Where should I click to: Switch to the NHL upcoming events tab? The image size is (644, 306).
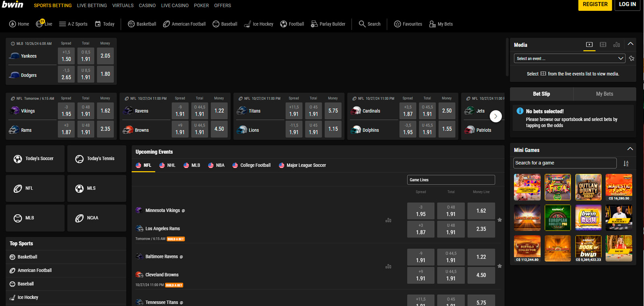(x=167, y=165)
